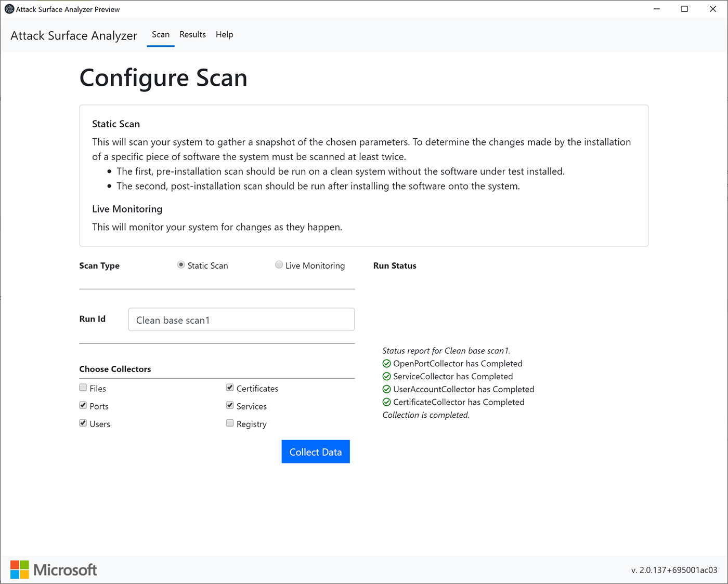
Task: Disable the Ports collector checkbox
Action: click(83, 405)
